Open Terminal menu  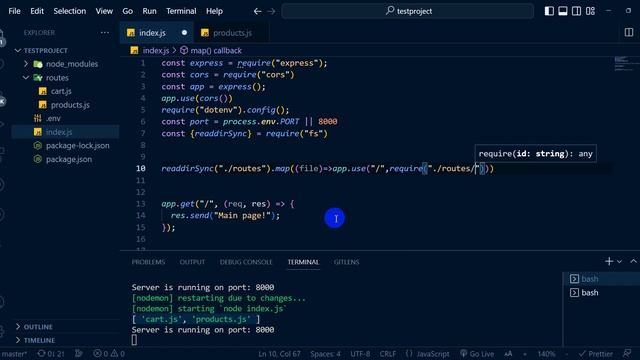(x=181, y=11)
